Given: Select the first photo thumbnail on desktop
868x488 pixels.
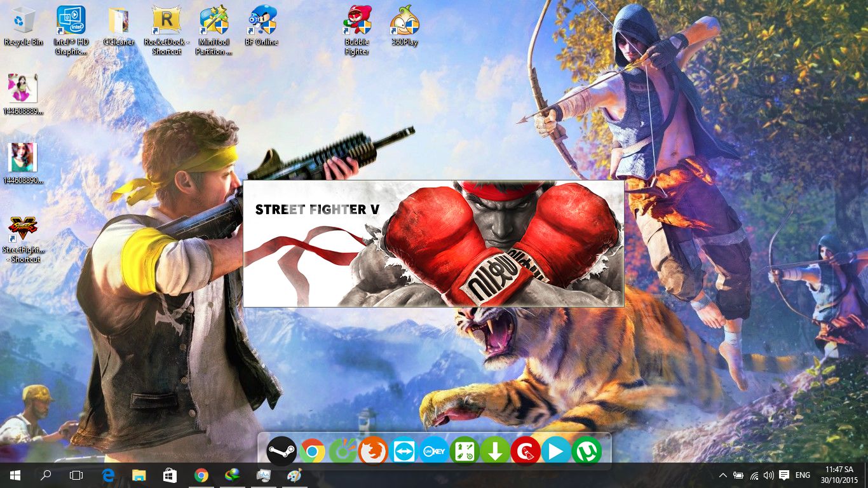Looking at the screenshot, I should [23, 89].
